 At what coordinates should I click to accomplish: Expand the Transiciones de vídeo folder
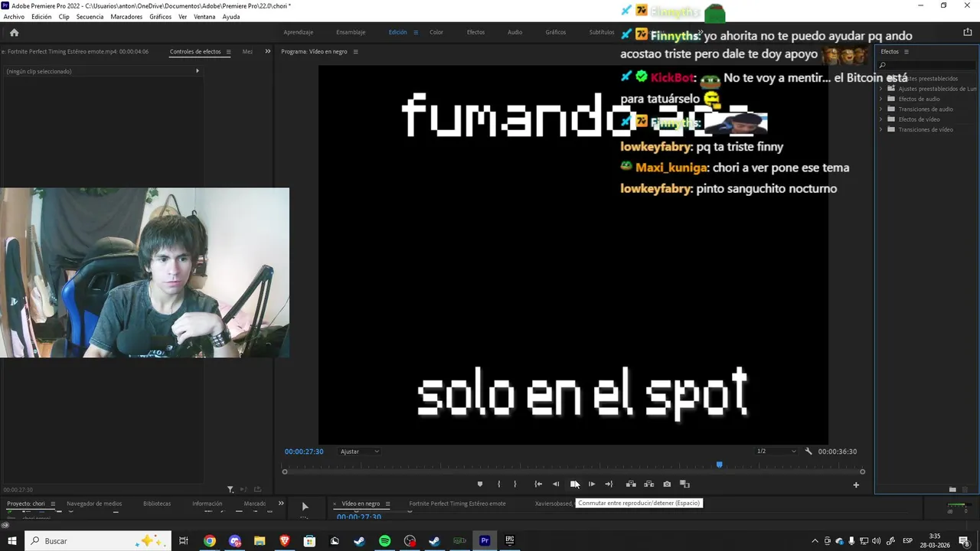click(x=880, y=129)
